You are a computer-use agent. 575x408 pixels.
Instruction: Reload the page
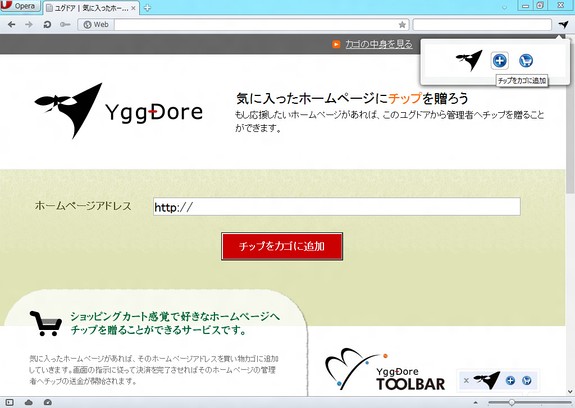pyautogui.click(x=47, y=25)
